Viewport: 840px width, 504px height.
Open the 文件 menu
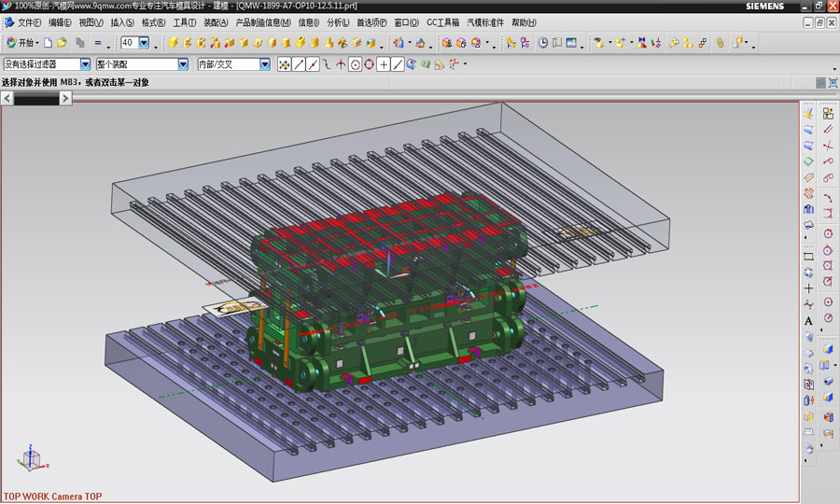click(x=29, y=22)
